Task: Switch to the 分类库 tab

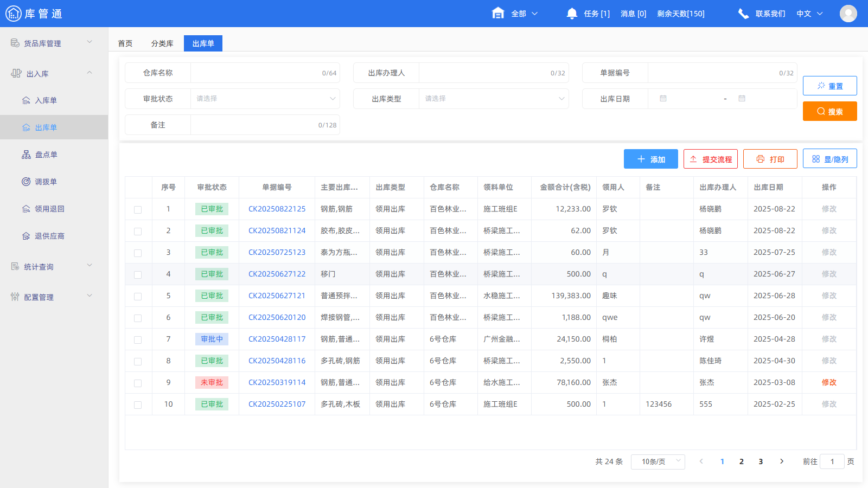Action: [x=162, y=43]
